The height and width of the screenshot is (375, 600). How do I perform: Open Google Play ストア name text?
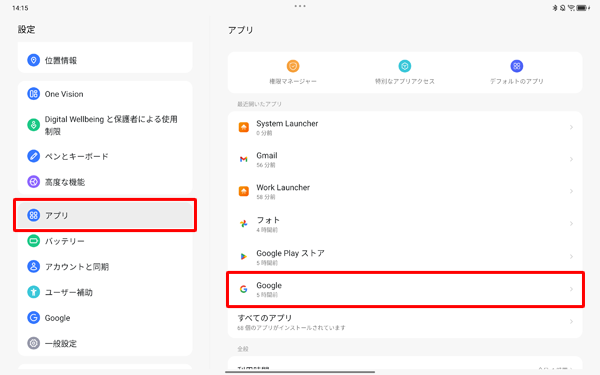[x=290, y=253]
